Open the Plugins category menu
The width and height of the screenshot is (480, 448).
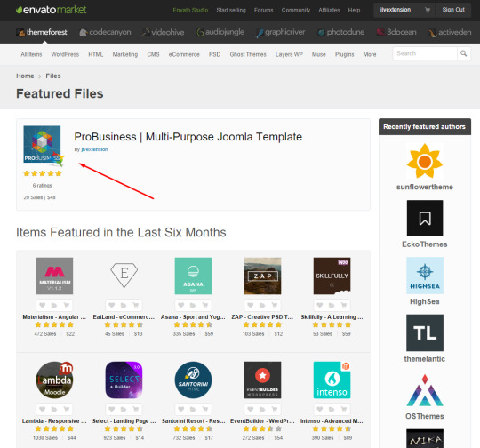coord(344,54)
